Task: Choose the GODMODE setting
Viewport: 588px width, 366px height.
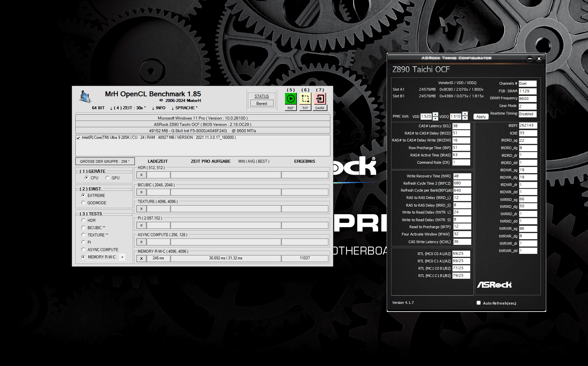Action: pos(83,203)
